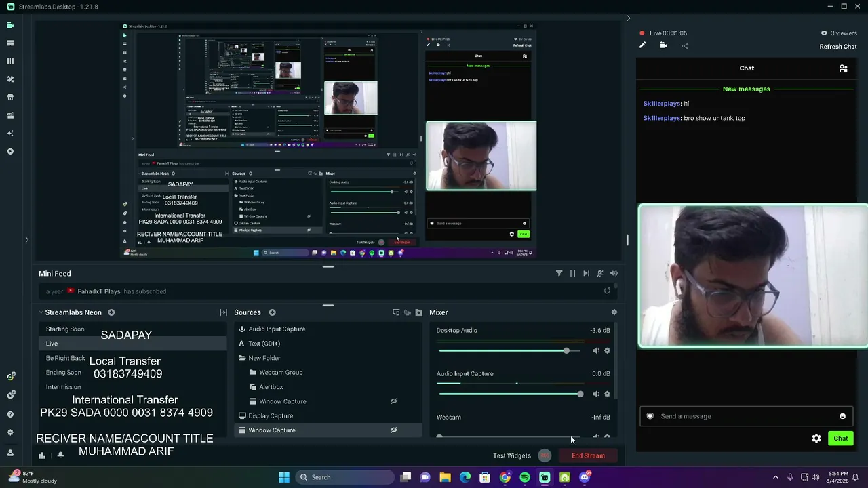Select the Text (GDI+) source
Image resolution: width=868 pixels, height=488 pixels.
coord(328,344)
